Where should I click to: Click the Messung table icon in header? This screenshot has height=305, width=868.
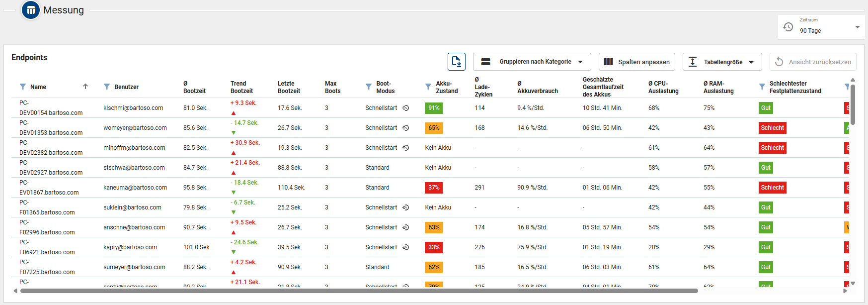[31, 10]
